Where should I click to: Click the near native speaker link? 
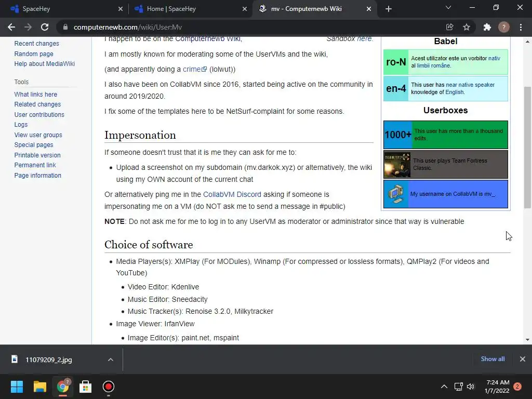[x=470, y=85]
